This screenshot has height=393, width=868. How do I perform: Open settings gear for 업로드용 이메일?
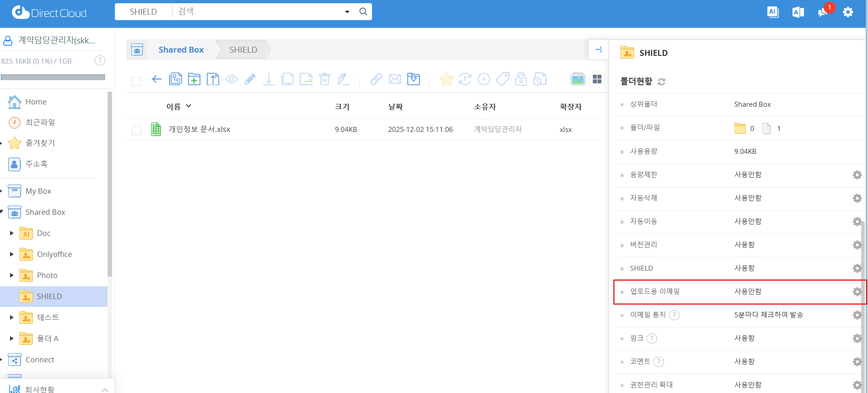point(857,292)
